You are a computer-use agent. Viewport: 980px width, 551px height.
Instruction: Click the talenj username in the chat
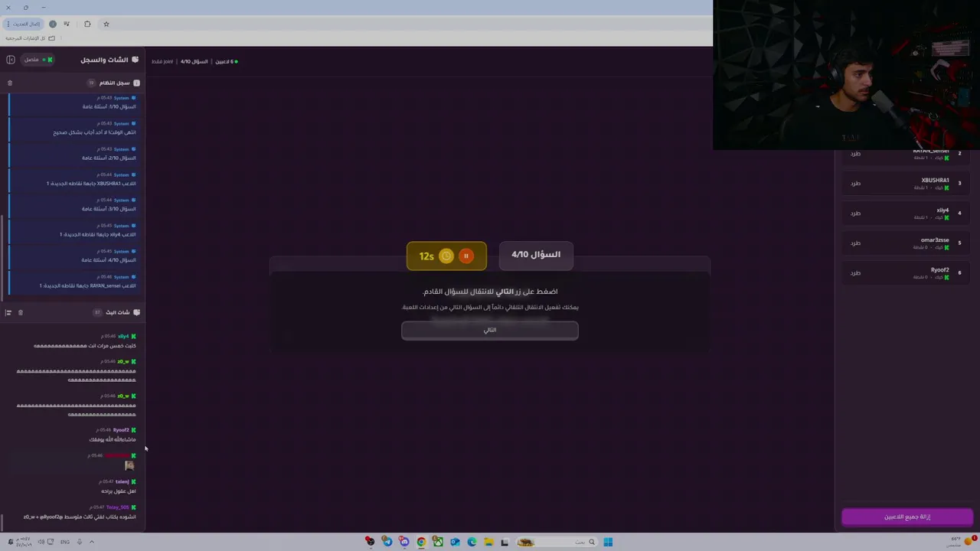tap(122, 481)
